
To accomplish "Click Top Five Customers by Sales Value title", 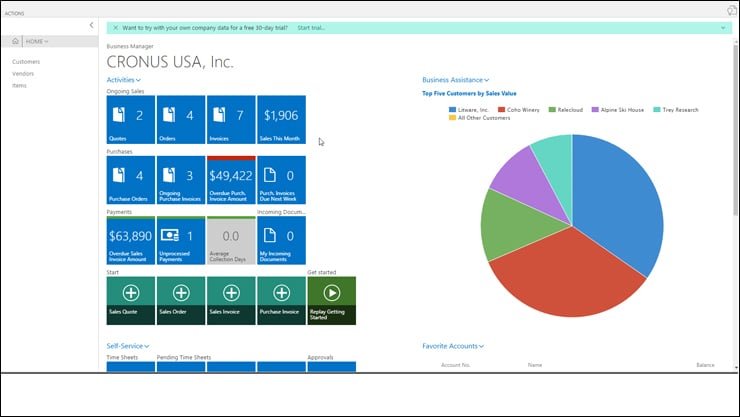I will pos(469,93).
